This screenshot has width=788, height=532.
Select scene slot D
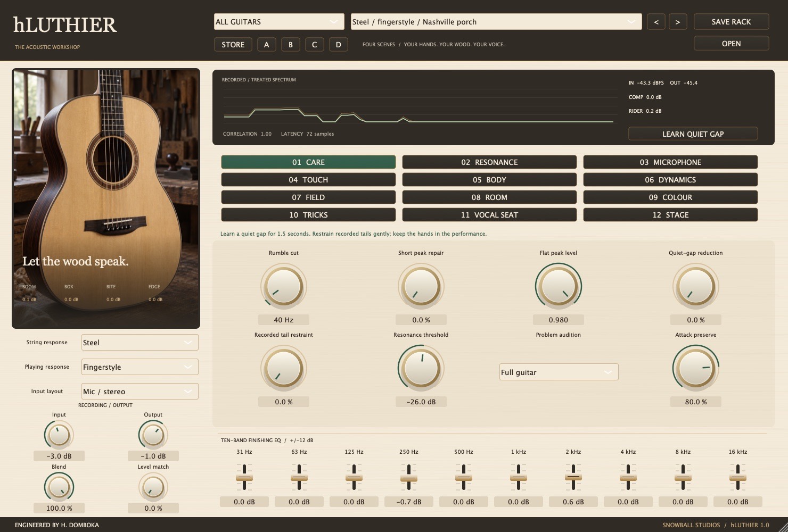pos(338,45)
